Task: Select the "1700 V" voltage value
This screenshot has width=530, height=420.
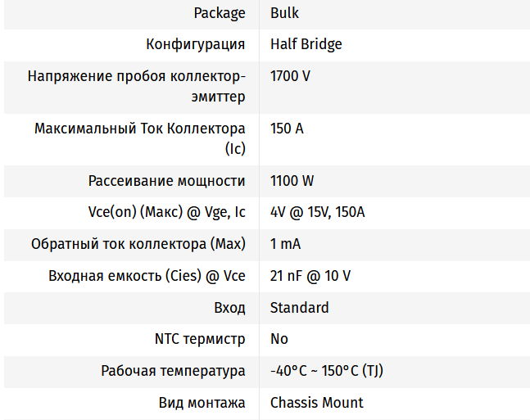Action: [290, 76]
